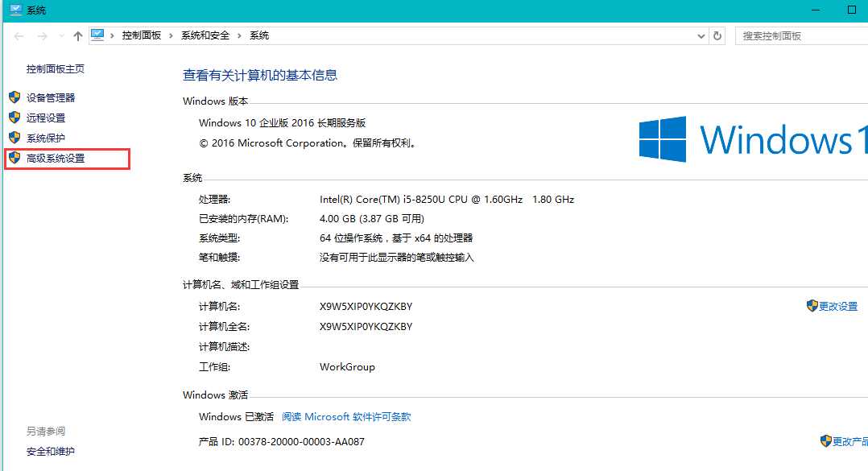
Task: Open 远程设置 from the sidebar
Action: coord(46,118)
